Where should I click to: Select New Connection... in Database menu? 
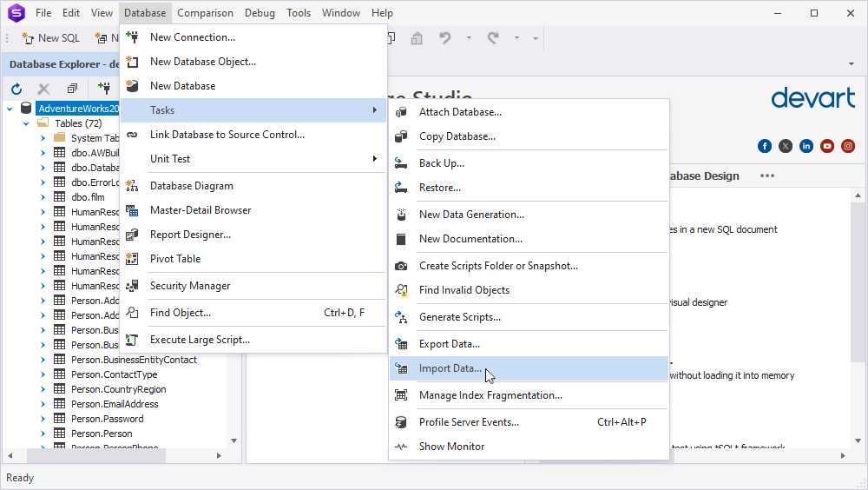(253, 37)
